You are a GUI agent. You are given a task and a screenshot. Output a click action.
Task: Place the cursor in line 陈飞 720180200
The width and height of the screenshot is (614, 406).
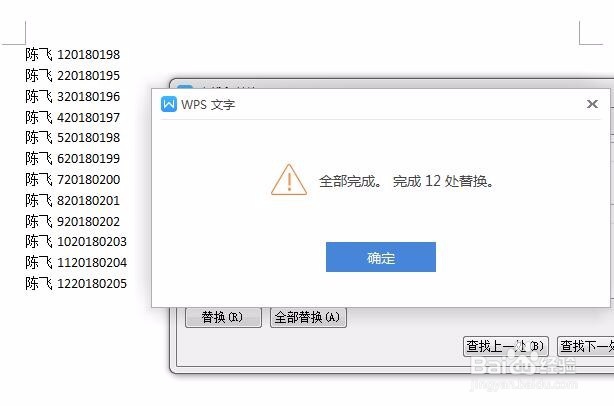click(x=72, y=179)
